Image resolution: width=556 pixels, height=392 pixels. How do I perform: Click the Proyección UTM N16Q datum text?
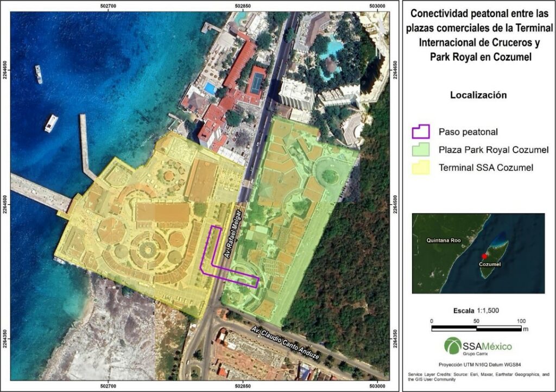pyautogui.click(x=478, y=364)
